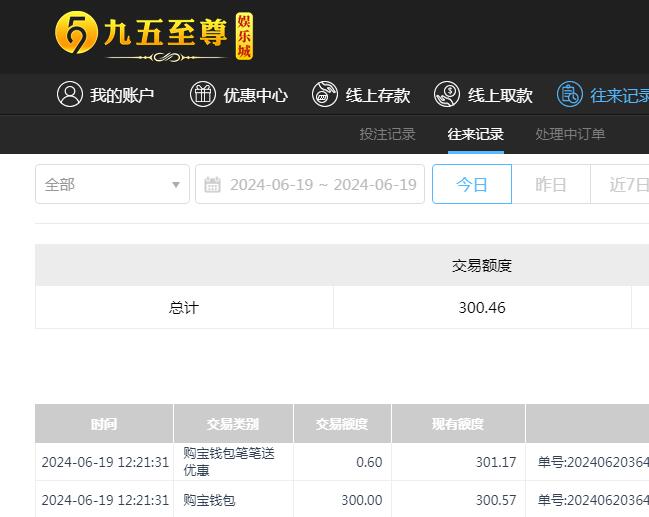Click the 时间 column header
649x517 pixels.
104,423
